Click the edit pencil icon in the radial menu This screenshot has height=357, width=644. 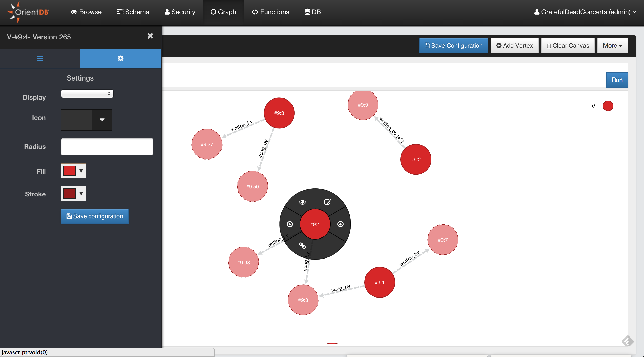[328, 202]
